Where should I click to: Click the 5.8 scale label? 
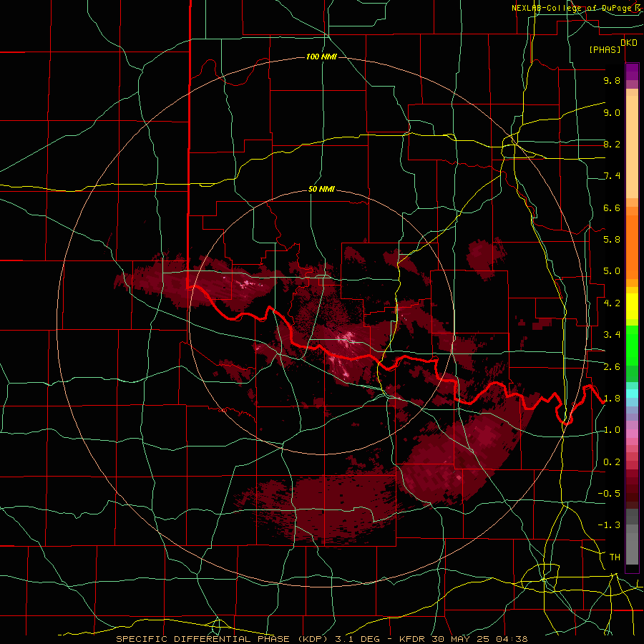[612, 240]
